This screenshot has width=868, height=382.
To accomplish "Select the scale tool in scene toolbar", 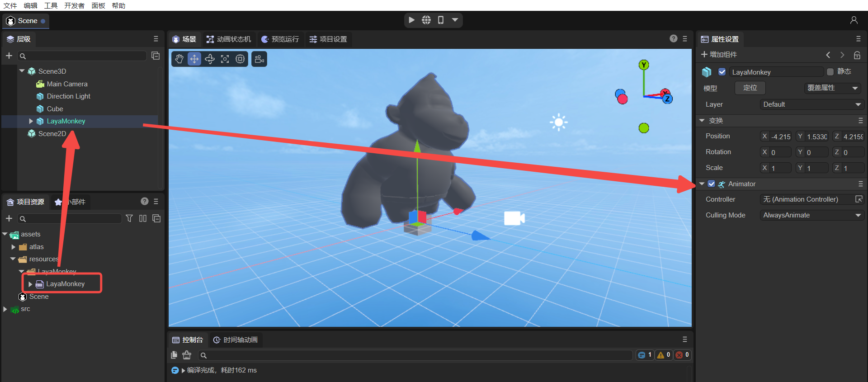I will pos(225,59).
